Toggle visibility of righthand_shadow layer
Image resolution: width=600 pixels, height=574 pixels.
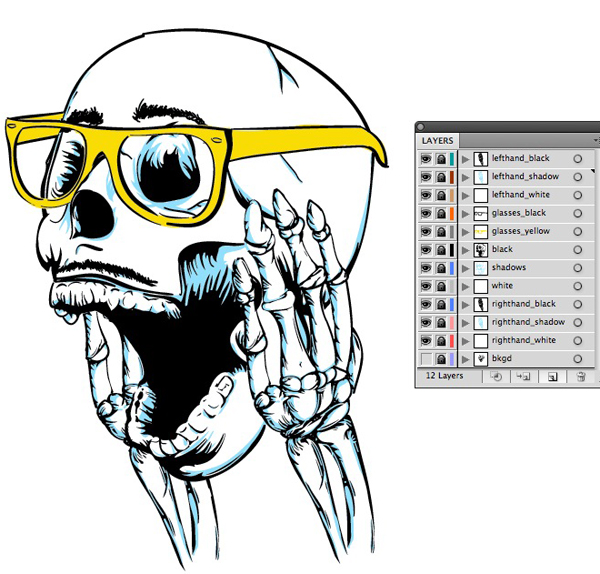(426, 322)
